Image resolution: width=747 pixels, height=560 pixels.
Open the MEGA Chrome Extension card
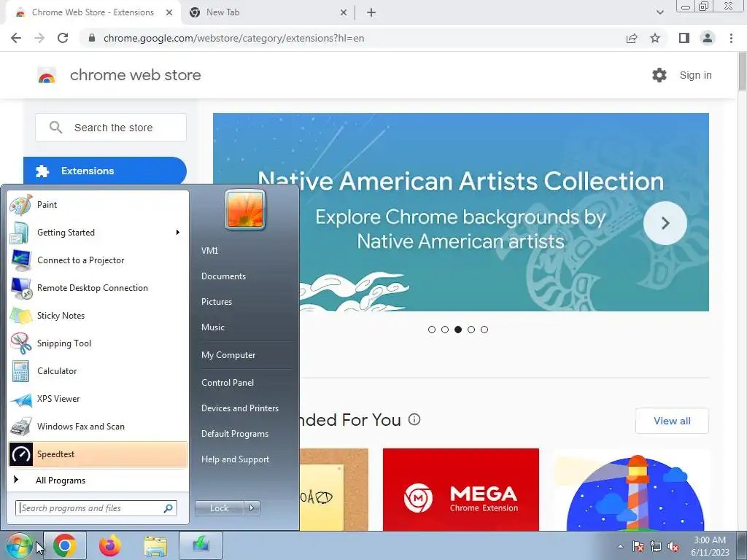[461, 489]
